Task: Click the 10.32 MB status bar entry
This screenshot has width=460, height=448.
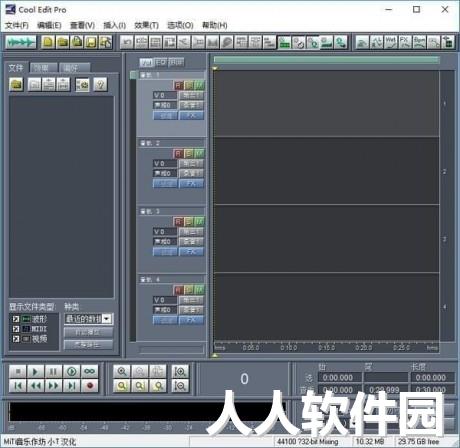Action: coord(370,442)
